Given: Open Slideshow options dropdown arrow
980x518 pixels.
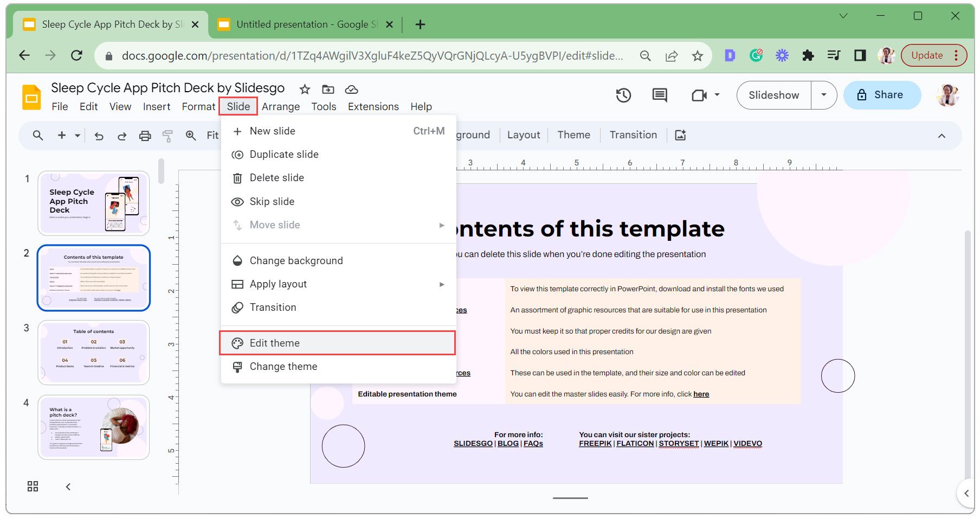Looking at the screenshot, I should coord(823,95).
